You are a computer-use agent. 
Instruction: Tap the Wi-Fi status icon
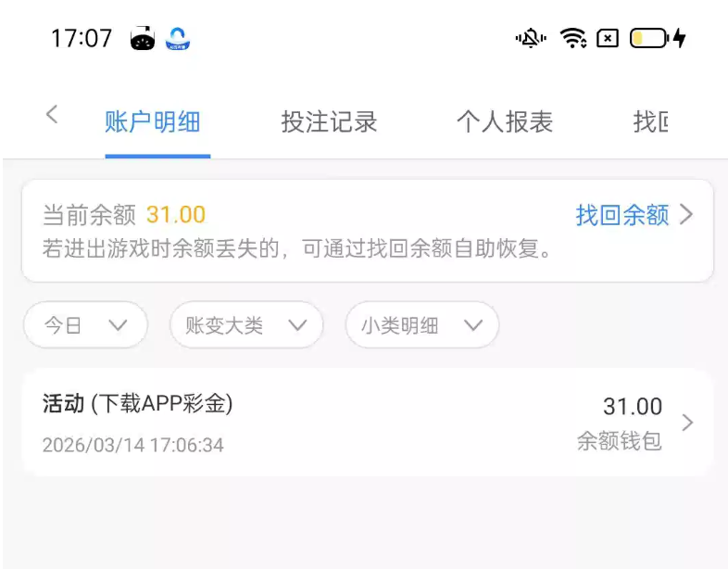[x=573, y=38]
